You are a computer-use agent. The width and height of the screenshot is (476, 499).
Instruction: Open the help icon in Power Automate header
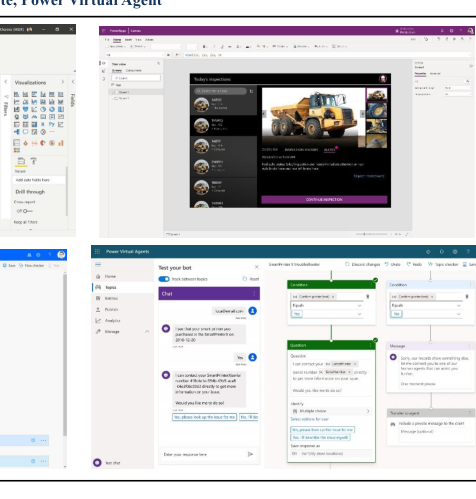pos(50,255)
